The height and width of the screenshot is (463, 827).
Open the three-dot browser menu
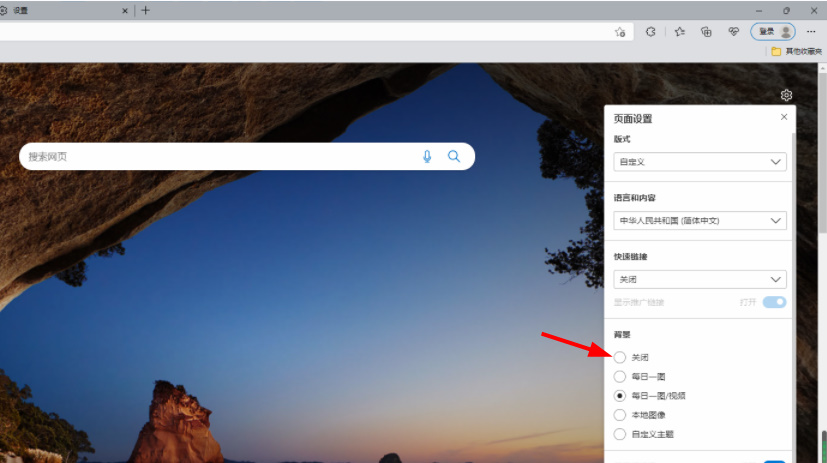pos(812,32)
